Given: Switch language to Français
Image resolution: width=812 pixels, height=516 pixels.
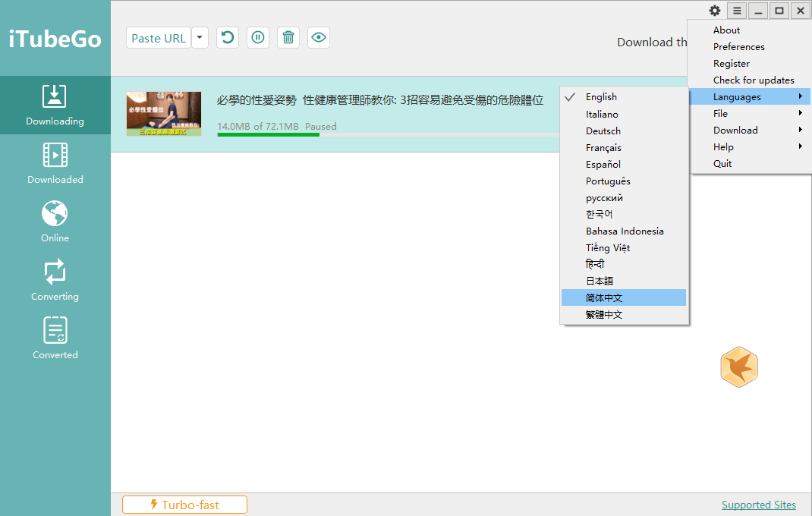Looking at the screenshot, I should coord(624,148).
